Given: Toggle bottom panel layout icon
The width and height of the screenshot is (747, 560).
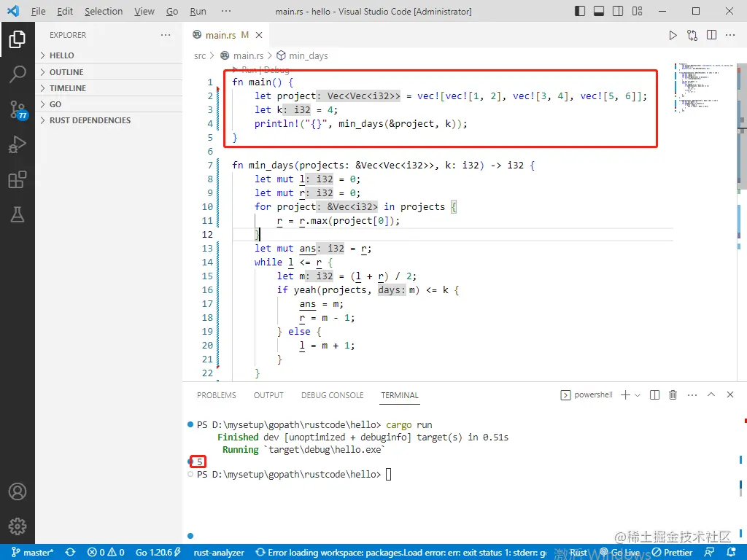Looking at the screenshot, I should click(599, 11).
